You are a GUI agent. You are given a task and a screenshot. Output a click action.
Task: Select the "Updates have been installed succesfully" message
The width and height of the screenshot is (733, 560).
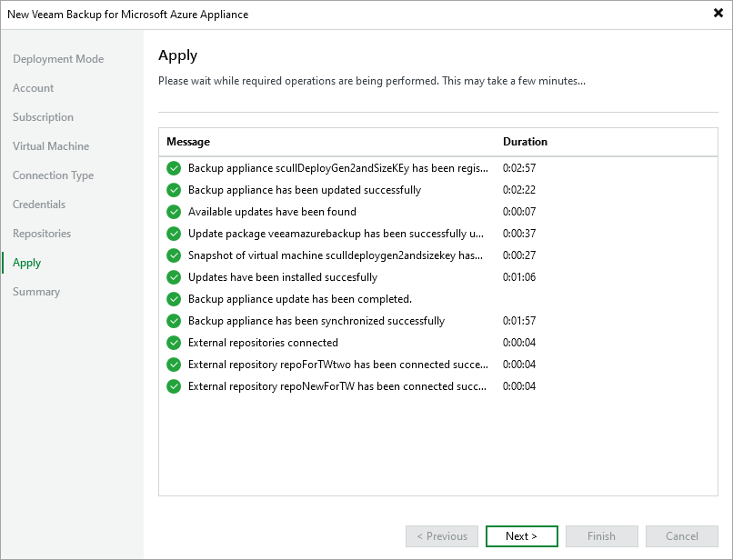(x=283, y=277)
